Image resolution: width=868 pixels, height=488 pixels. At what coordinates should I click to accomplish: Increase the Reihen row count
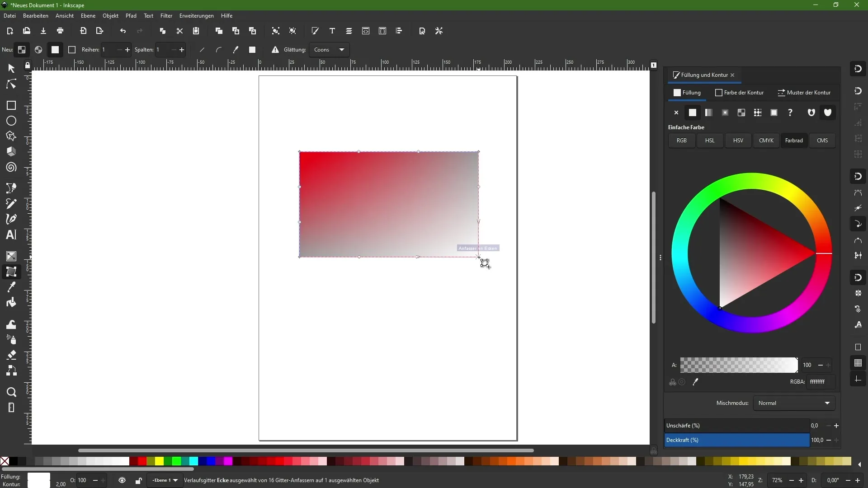[x=127, y=50]
